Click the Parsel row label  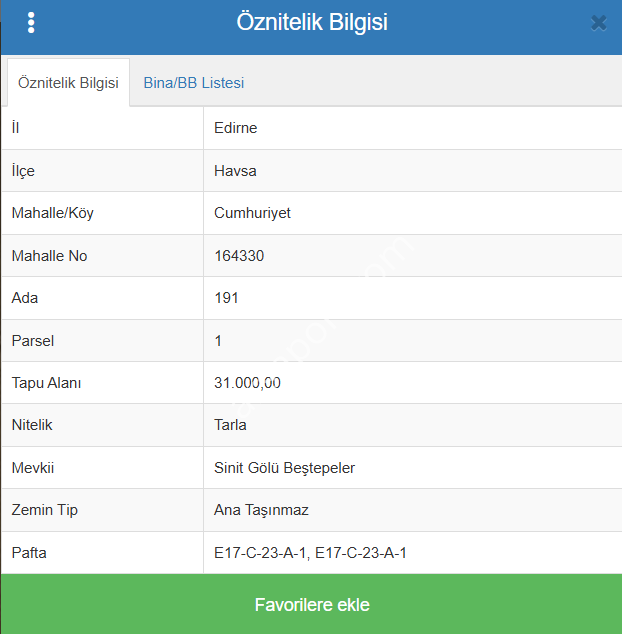pyautogui.click(x=32, y=341)
